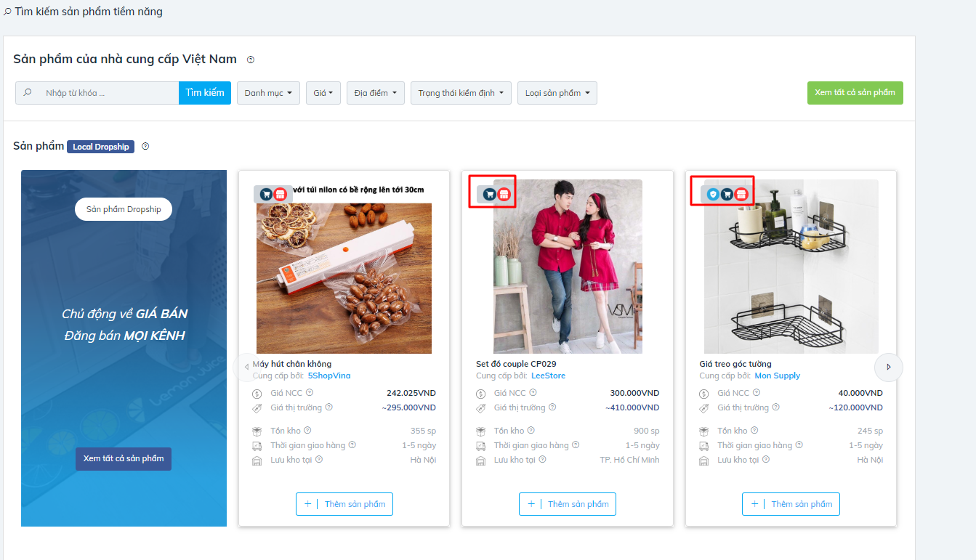Click the red store icon on Set đồ couple card
This screenshot has height=560, width=976.
[x=504, y=194]
